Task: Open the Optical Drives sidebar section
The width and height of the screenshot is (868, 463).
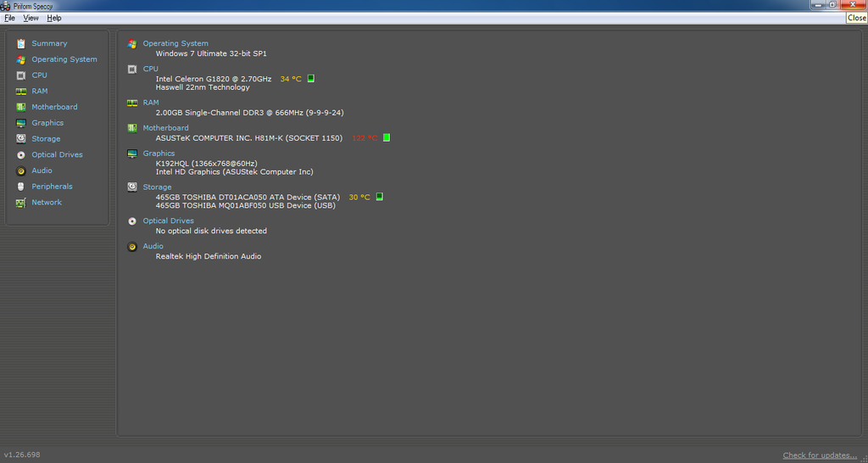Action: 57,154
